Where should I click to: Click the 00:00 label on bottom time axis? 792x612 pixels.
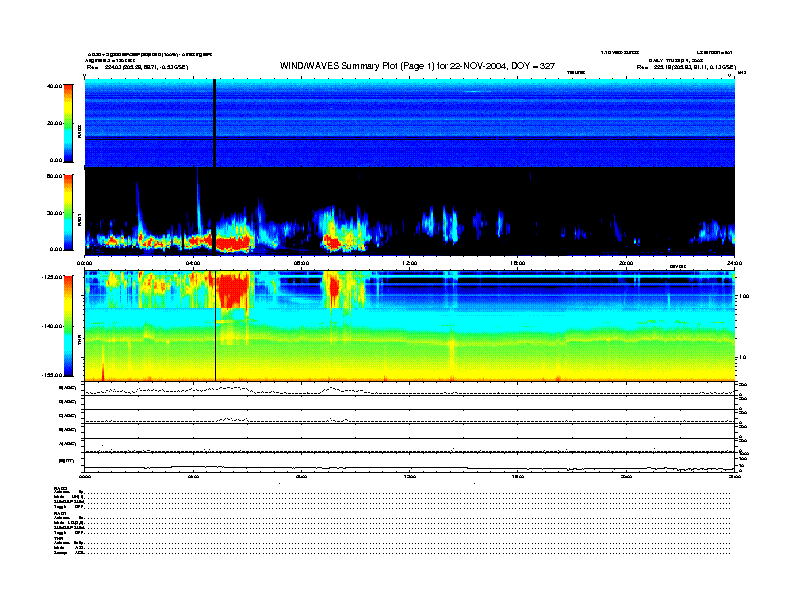point(86,478)
